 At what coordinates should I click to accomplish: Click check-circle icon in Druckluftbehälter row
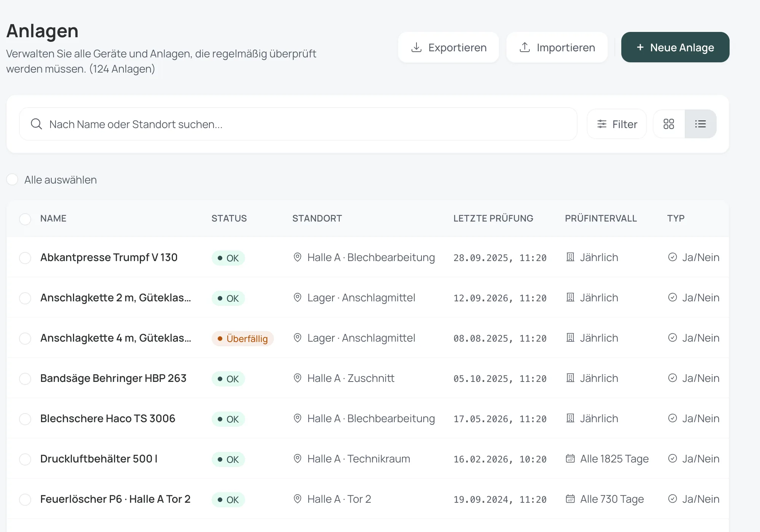[x=672, y=459]
